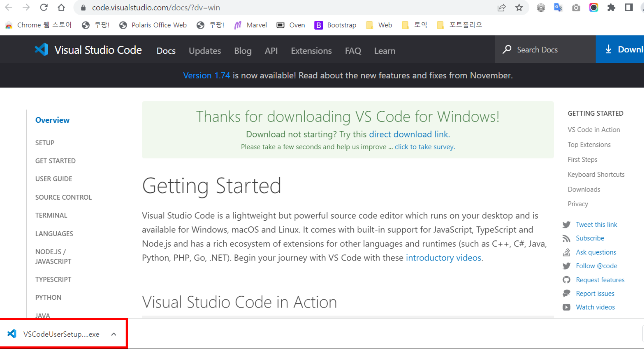Open the Extensions navigation item
Viewport: 644px width, 349px height.
click(311, 51)
